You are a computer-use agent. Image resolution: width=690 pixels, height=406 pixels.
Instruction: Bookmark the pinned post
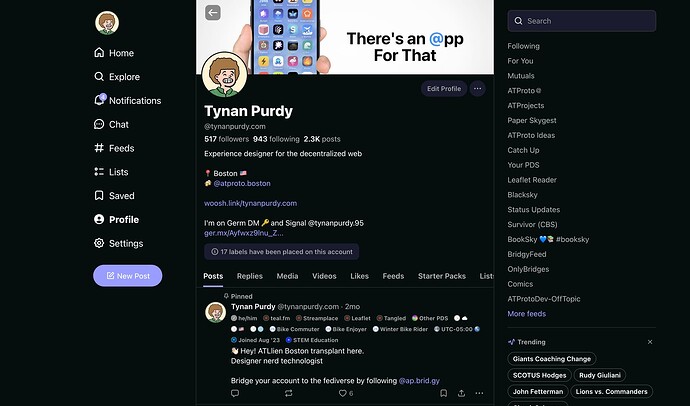tap(444, 393)
